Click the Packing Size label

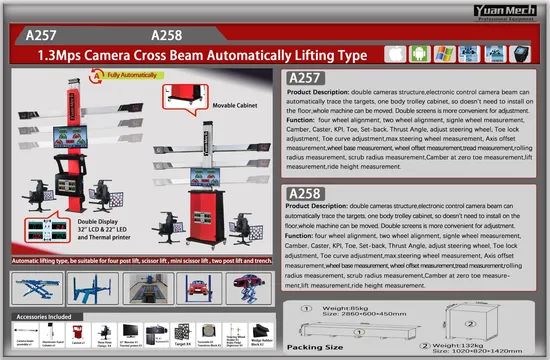pyautogui.click(x=315, y=347)
